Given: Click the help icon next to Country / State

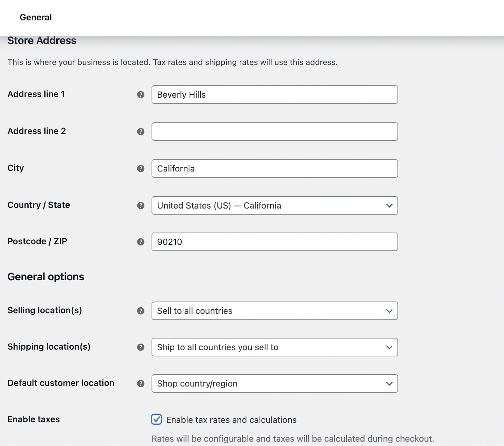Looking at the screenshot, I should pos(141,205).
